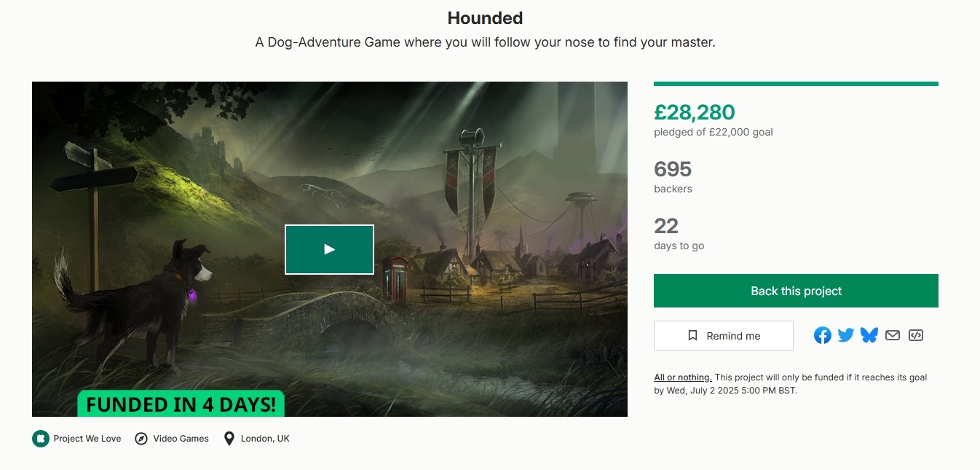Open the All or nothing link

pyautogui.click(x=683, y=377)
